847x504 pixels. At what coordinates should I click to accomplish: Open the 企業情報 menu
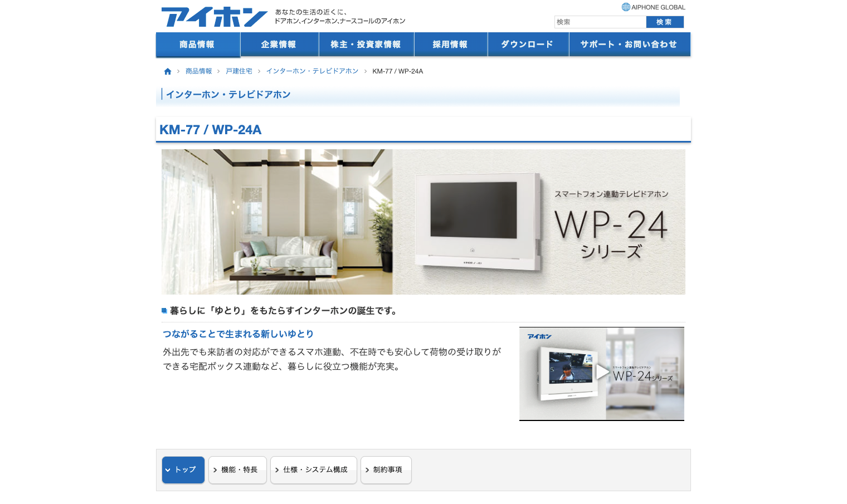279,45
